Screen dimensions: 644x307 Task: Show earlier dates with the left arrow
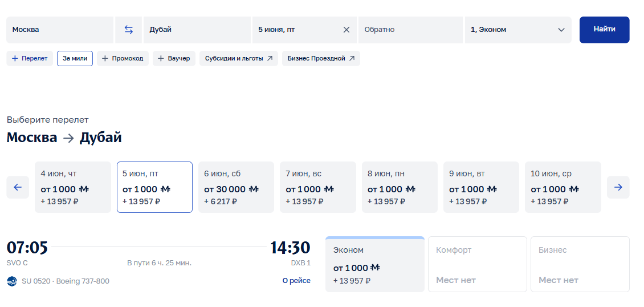[x=18, y=187]
